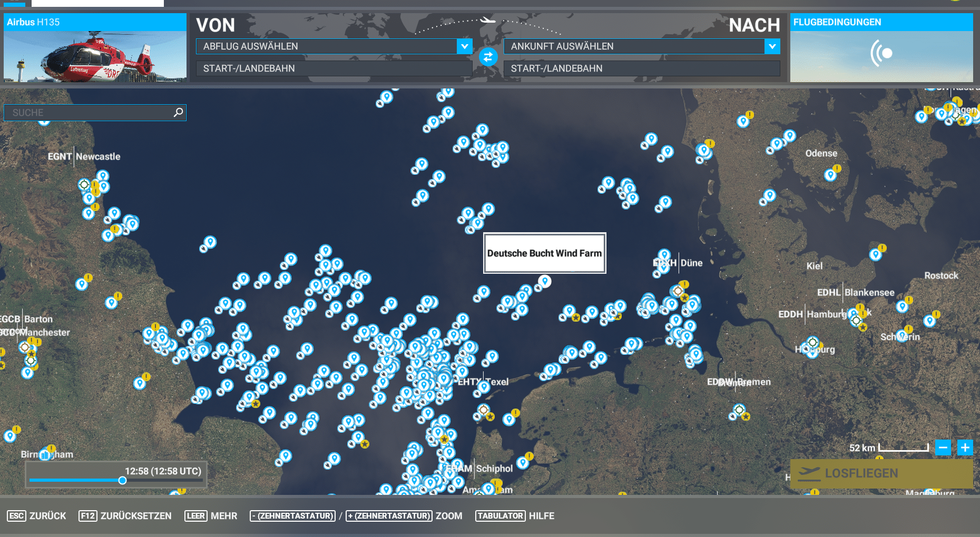Screen dimensions: 980x537
Task: Open the arrival Start-/Landebahn selector
Action: tap(641, 68)
